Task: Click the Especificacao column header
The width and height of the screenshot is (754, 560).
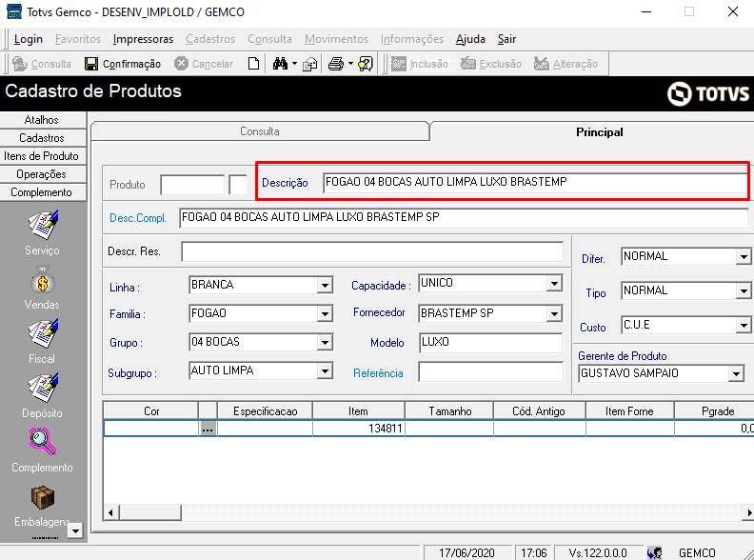Action: 265,411
